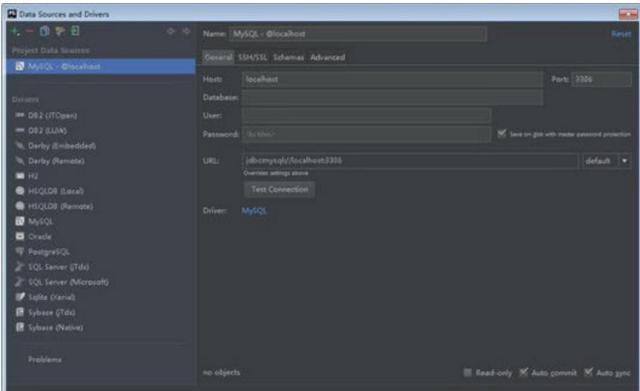Click the import data sources toolbar icon
Viewport: 640px width, 391px height.
click(75, 31)
